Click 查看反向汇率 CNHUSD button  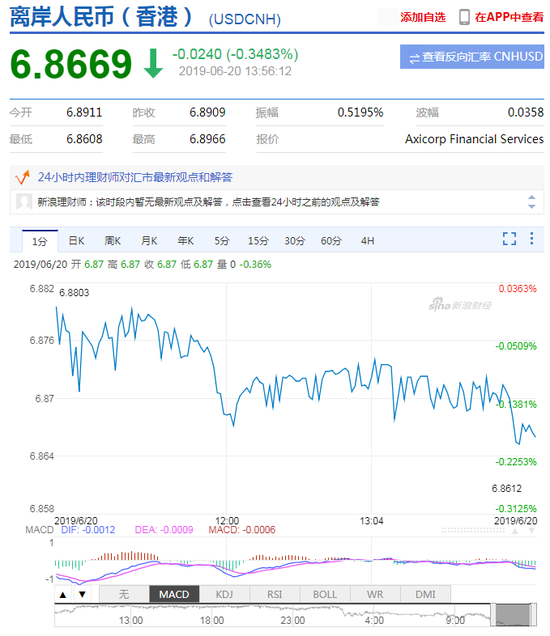(x=472, y=57)
